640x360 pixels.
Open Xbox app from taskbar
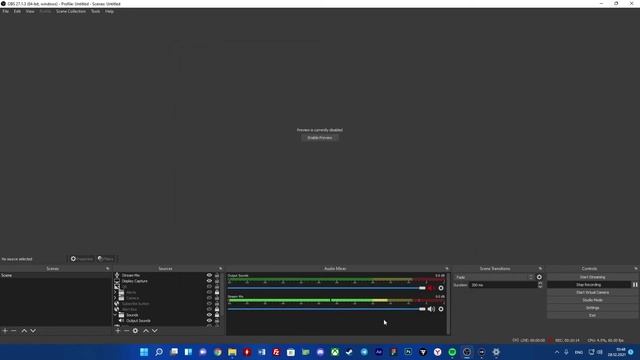tap(335, 352)
